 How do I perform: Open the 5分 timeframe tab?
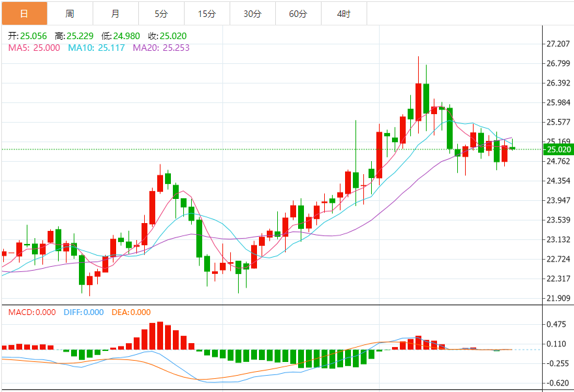tap(162, 14)
